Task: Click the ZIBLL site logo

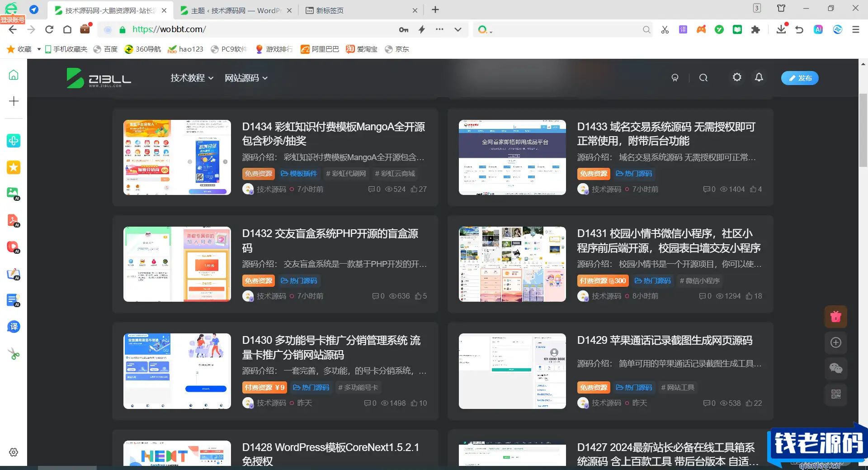Action: click(99, 78)
